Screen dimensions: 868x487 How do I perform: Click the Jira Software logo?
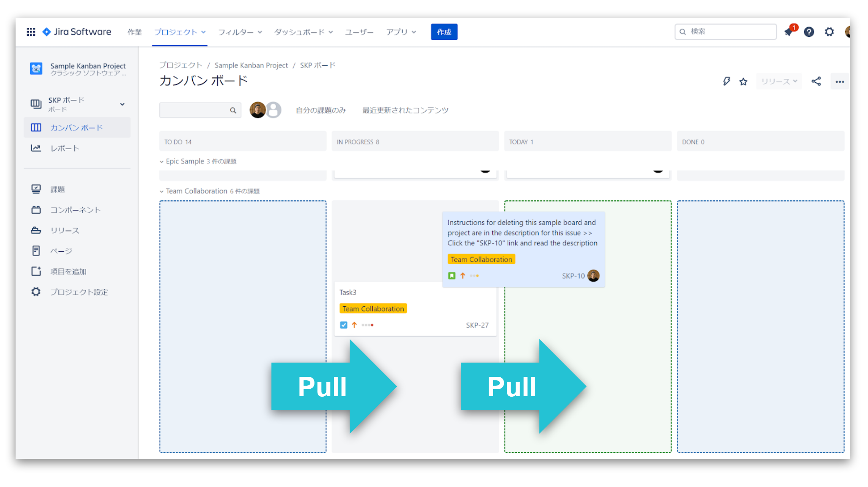point(77,32)
